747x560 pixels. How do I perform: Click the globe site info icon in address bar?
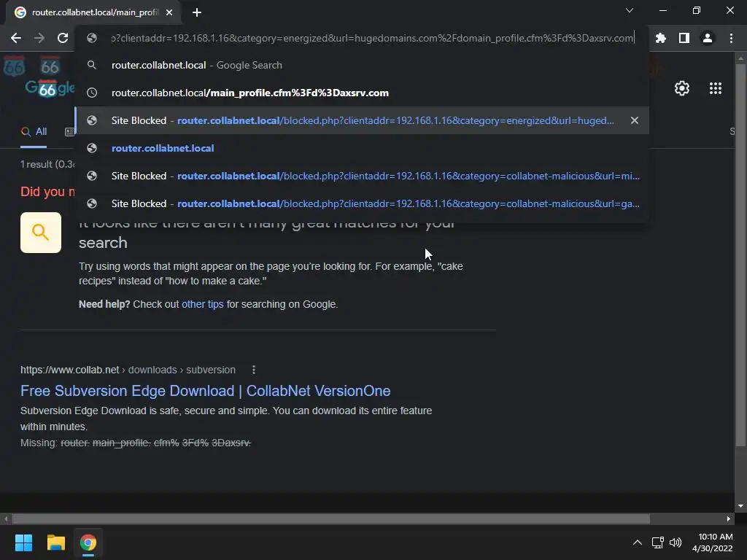coord(92,38)
